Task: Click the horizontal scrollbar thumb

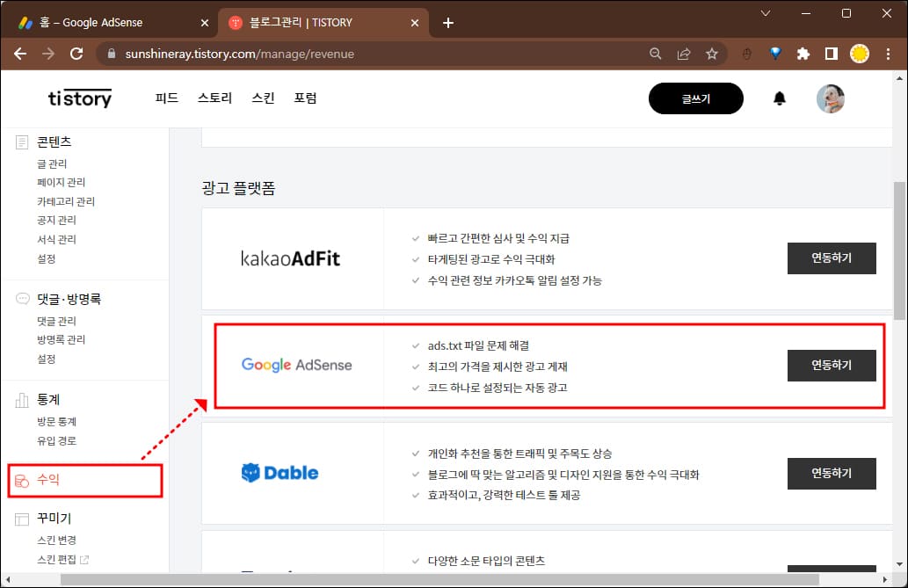Action: pos(439,579)
